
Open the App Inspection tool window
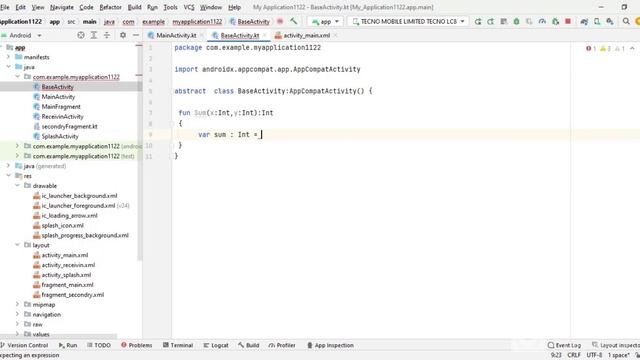point(330,345)
